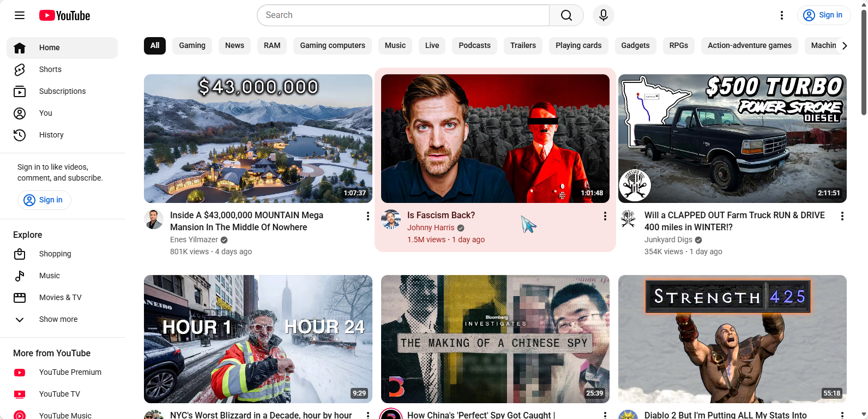Click the YouTube logo
Image resolution: width=868 pixels, height=419 pixels.
(x=64, y=15)
